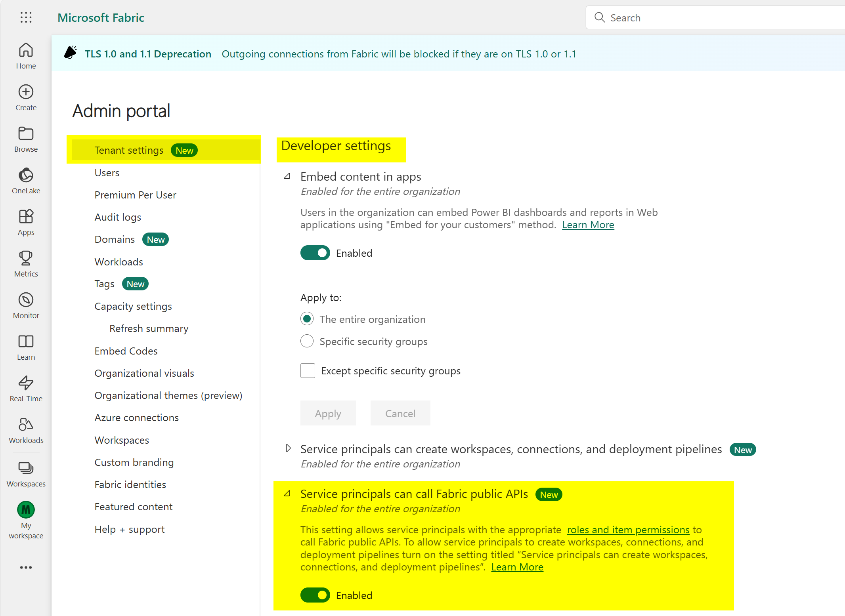Click TLS 1.0 and 1.1 Deprecation banner title
This screenshot has height=616, width=845.
pos(148,54)
